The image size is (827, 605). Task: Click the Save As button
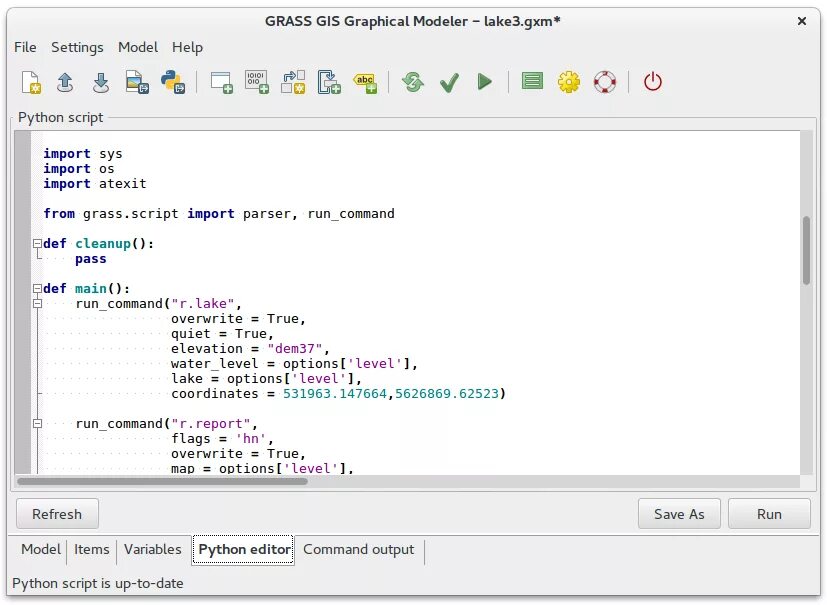679,514
